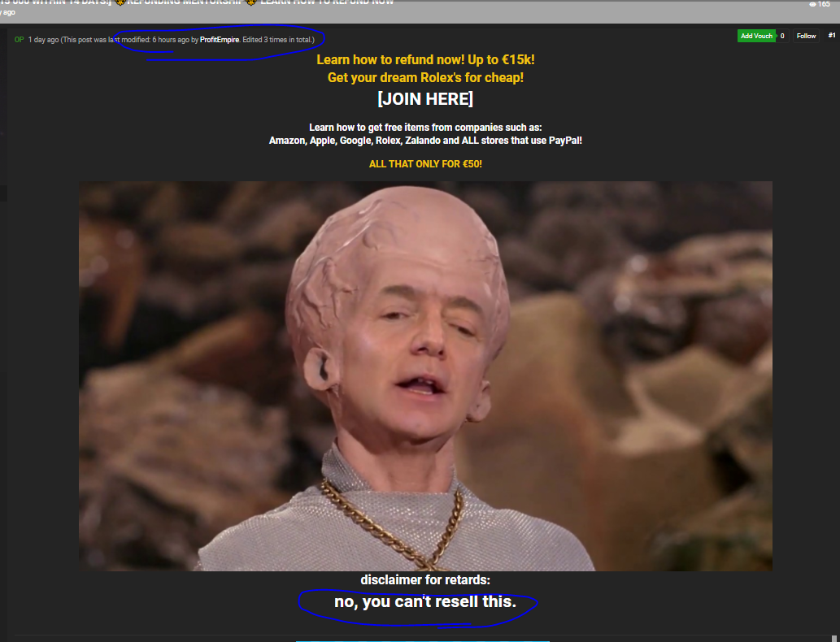Open the ProfitEmpire user profile link
Viewport: 840px width, 642px height.
click(x=219, y=40)
